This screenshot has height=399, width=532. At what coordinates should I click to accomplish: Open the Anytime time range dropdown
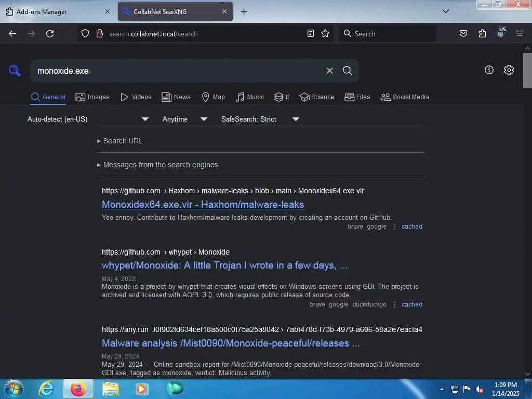(x=185, y=119)
